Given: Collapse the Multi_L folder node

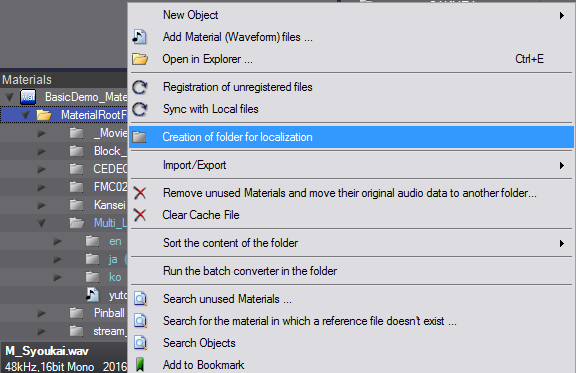Looking at the screenshot, I should click(x=41, y=223).
